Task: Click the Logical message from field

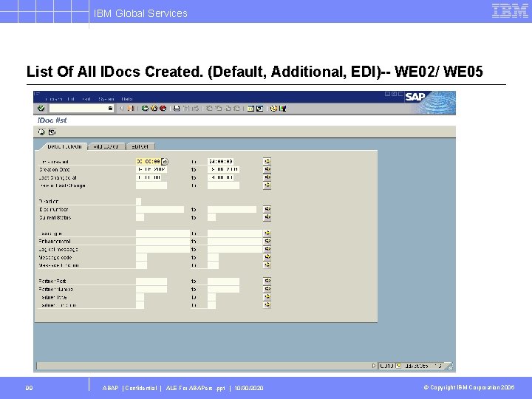Action: (163, 249)
